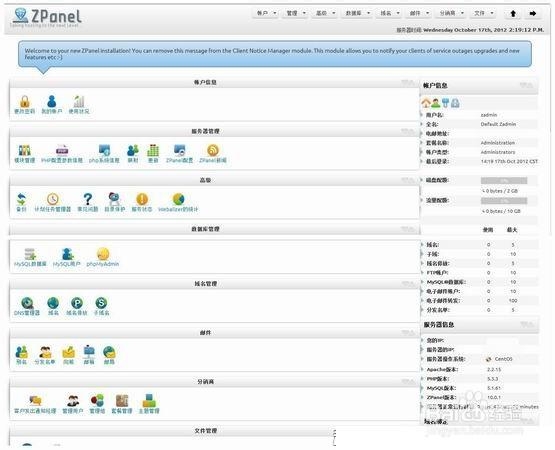Open the backup arrows icon
The width and height of the screenshot is (555, 450).
(x=21, y=199)
